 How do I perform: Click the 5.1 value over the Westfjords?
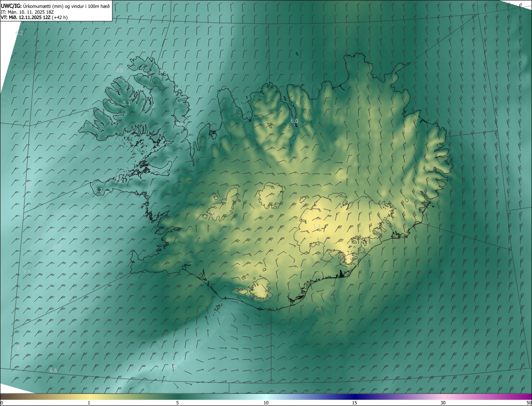point(127,103)
